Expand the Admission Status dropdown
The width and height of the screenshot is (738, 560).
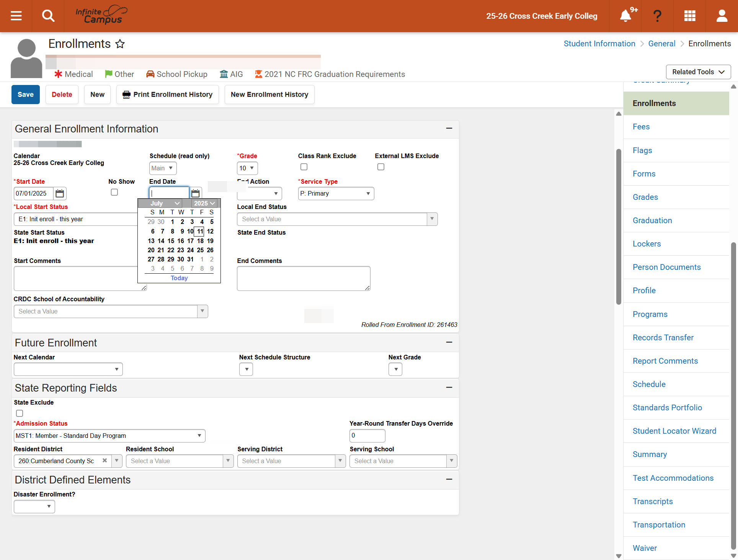pos(109,436)
